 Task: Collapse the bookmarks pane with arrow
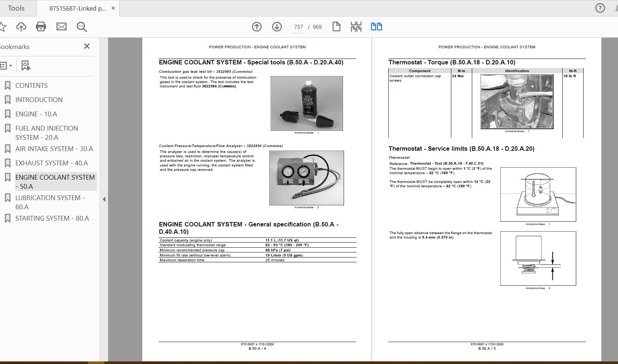(104, 199)
